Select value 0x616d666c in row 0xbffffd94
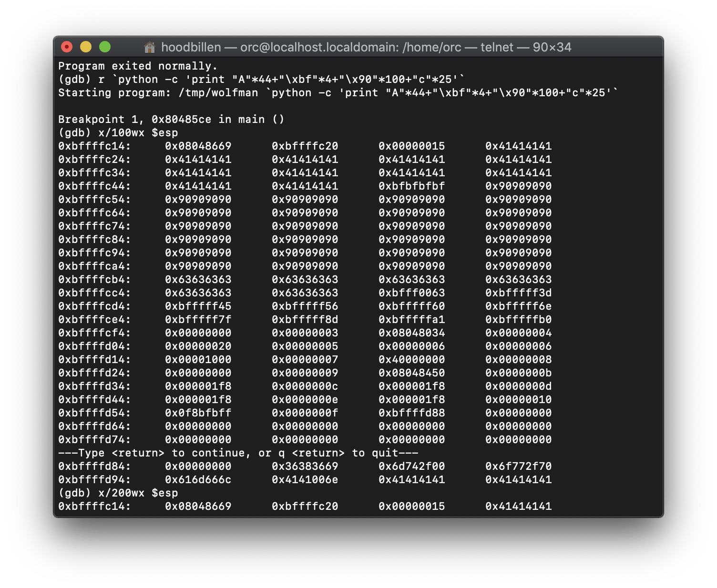Viewport: 717px width, 588px height. pyautogui.click(x=198, y=479)
